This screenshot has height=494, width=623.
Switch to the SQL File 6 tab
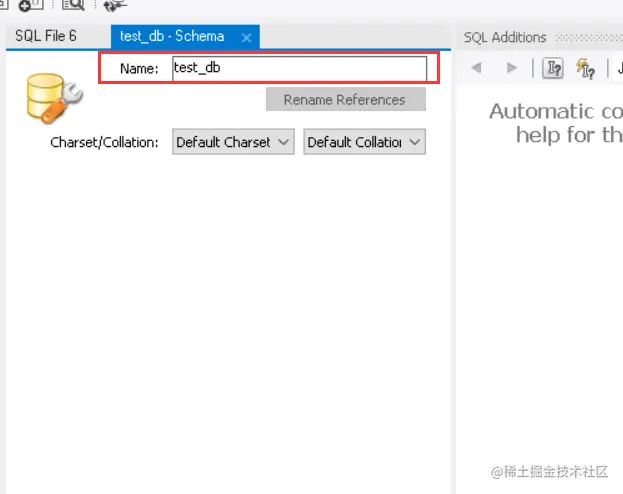point(46,36)
